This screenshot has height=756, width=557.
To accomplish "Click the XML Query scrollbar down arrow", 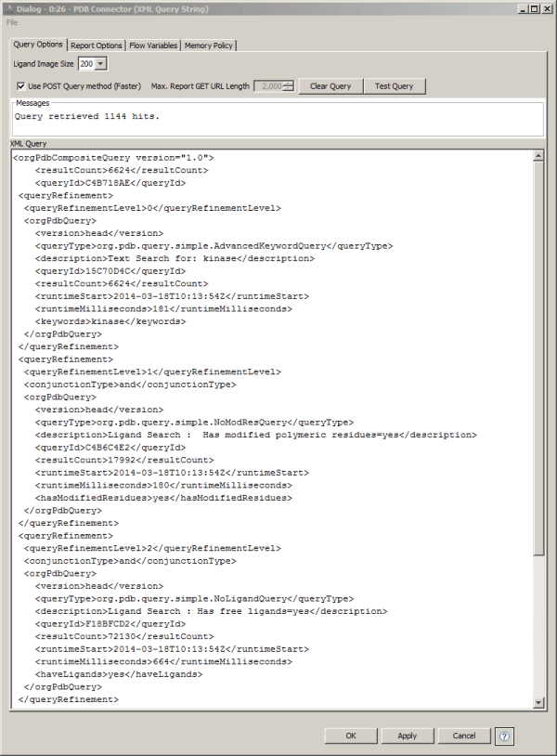I will click(x=538, y=703).
